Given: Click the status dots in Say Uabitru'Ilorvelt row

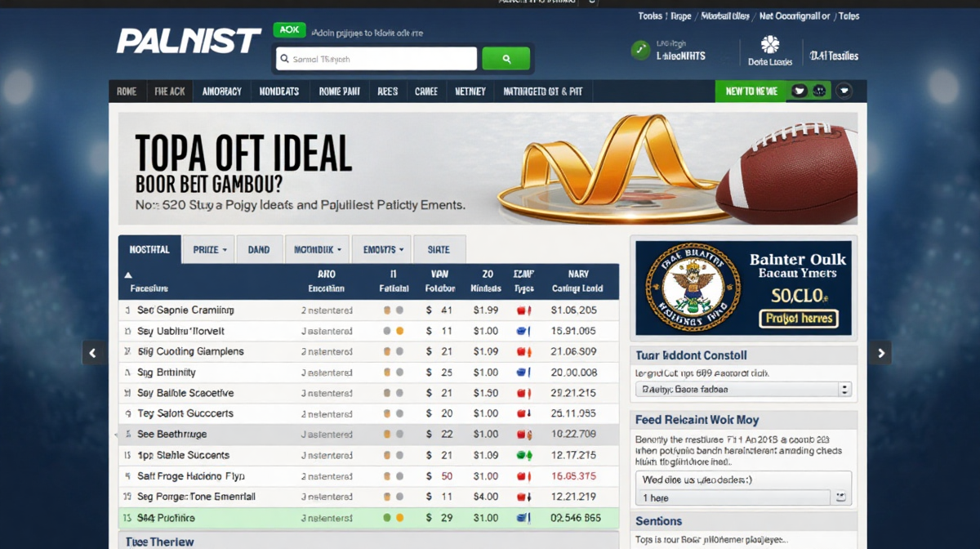Looking at the screenshot, I should [x=393, y=332].
